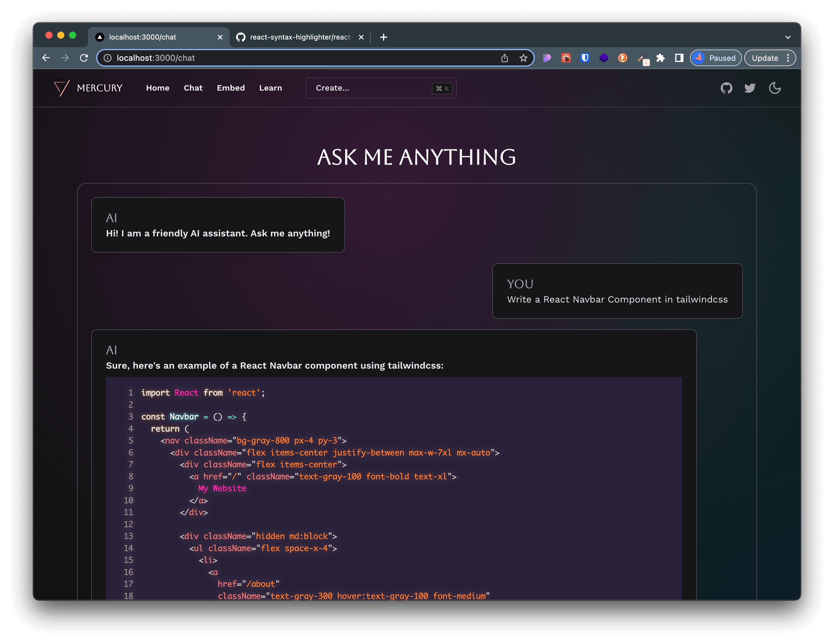The height and width of the screenshot is (644, 834).
Task: Open Twitter profile via icon
Action: (750, 88)
